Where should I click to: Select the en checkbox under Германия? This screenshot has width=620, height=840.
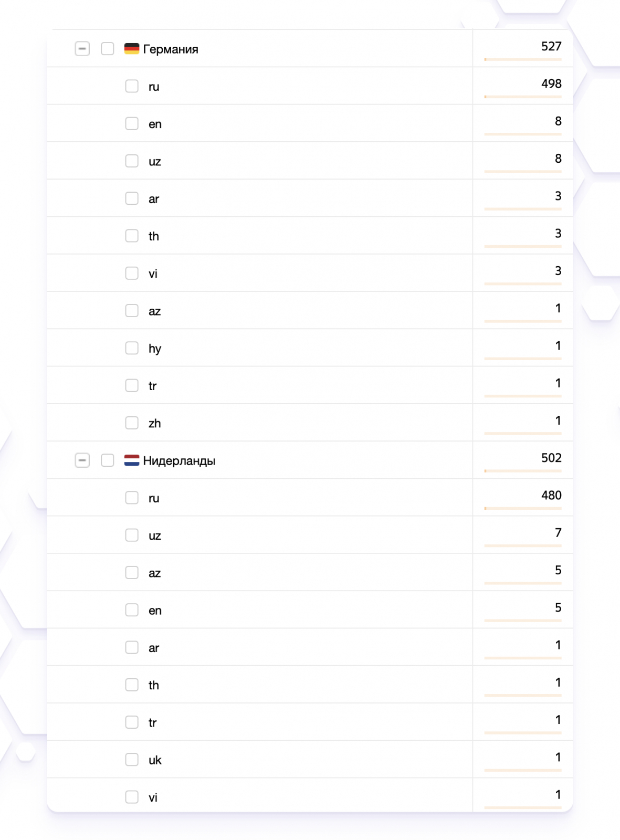pyautogui.click(x=132, y=123)
